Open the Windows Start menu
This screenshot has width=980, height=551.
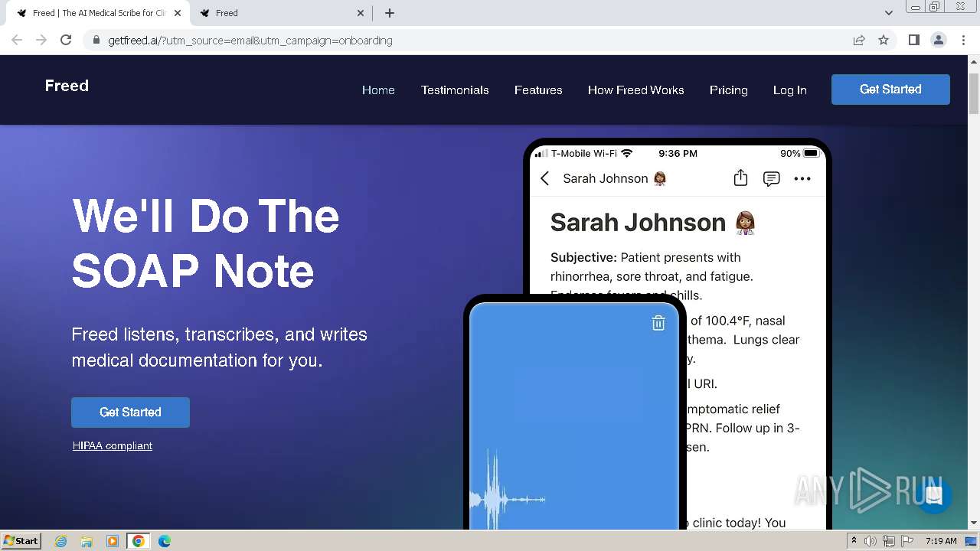point(21,540)
